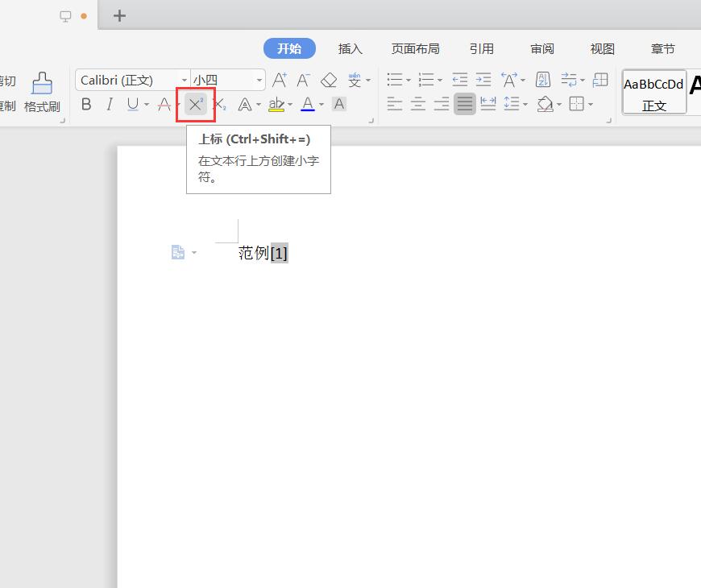701x588 pixels.
Task: Open the Calibri font name dropdown
Action: pos(184,81)
